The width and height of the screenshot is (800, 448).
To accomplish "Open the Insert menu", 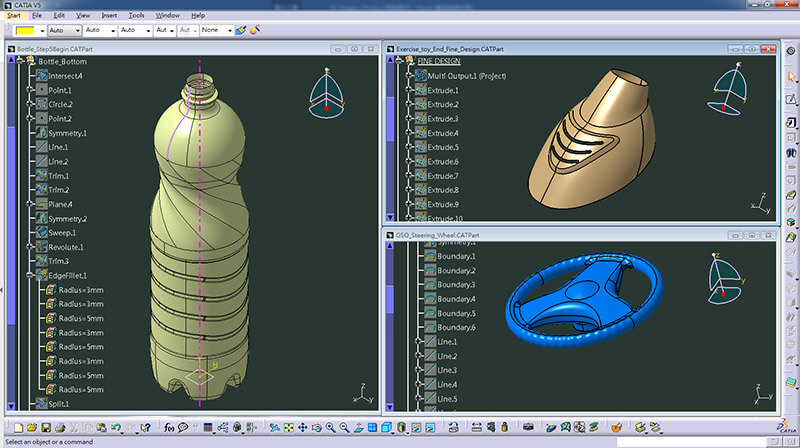I will coord(109,16).
